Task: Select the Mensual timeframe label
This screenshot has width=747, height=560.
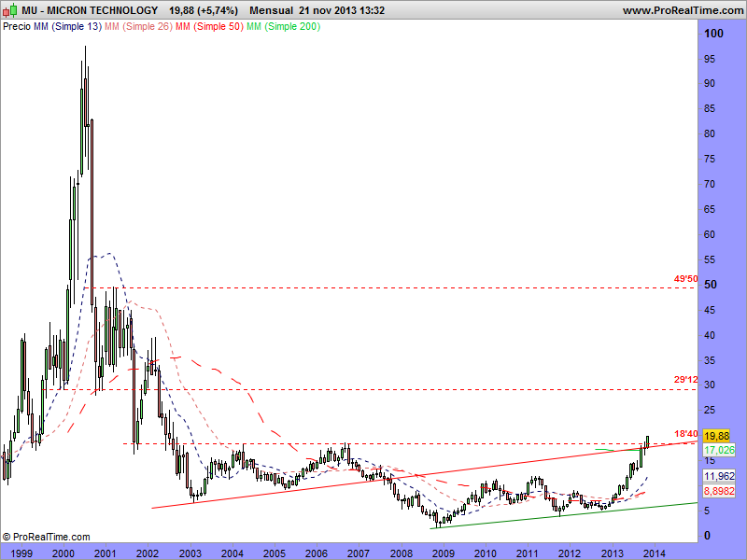Action: pos(271,10)
